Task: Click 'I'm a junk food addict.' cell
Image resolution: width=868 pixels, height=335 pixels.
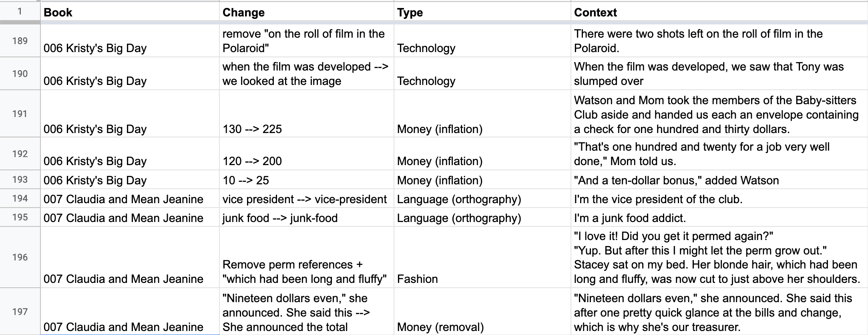Action: coord(719,217)
